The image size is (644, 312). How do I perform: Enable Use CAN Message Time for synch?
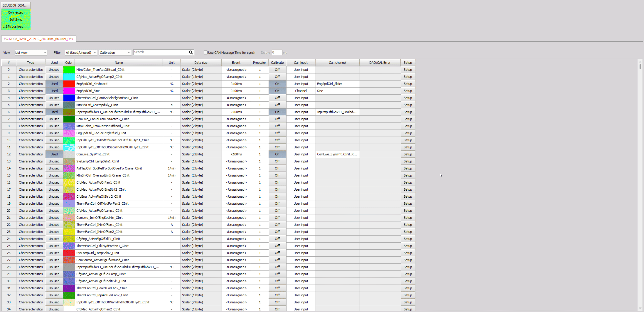[205, 53]
